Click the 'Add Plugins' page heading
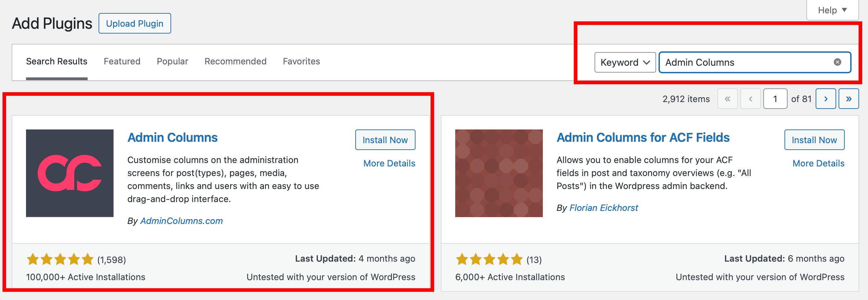 coord(52,23)
